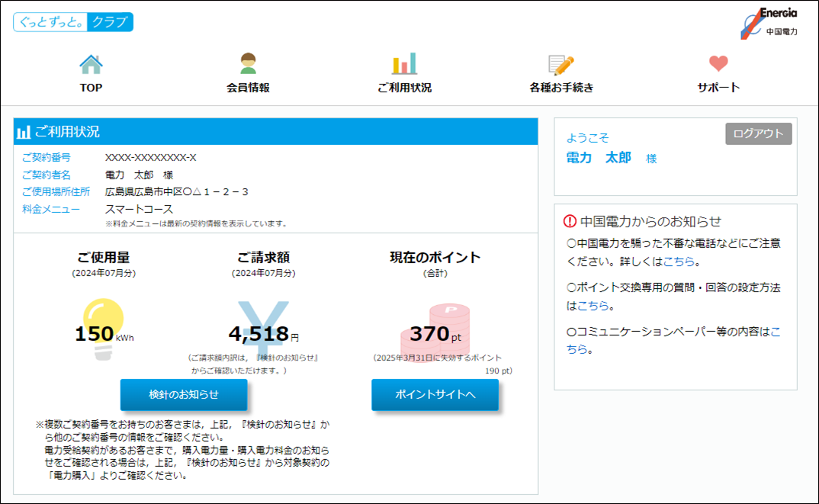Click the 電力 太郎 name in welcome box
This screenshot has height=504, width=819.
(599, 158)
